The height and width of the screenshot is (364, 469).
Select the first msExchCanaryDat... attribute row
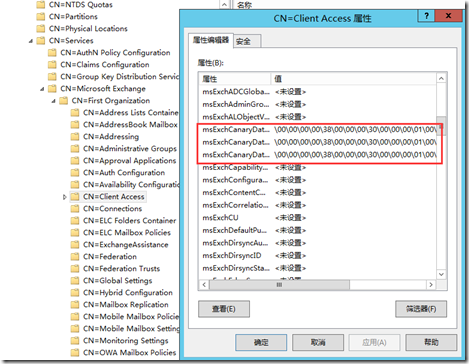point(318,129)
